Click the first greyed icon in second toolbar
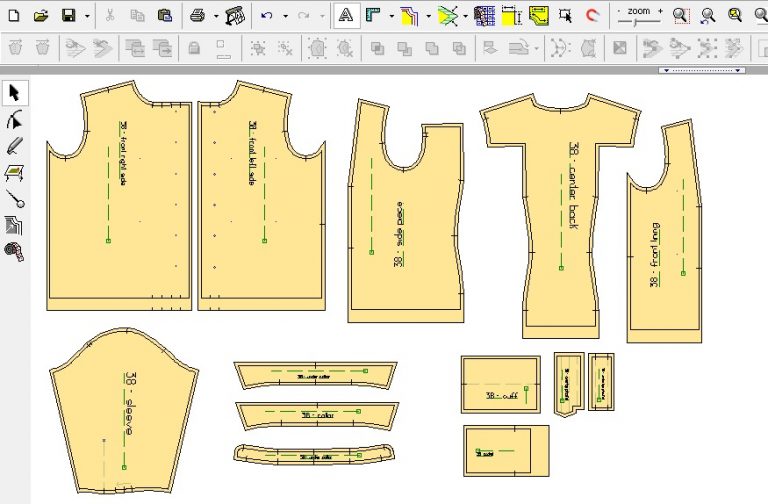The image size is (768, 504). [x=16, y=48]
